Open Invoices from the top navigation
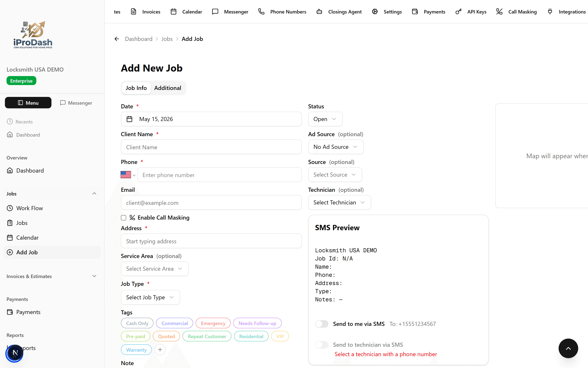588x368 pixels. tap(146, 12)
